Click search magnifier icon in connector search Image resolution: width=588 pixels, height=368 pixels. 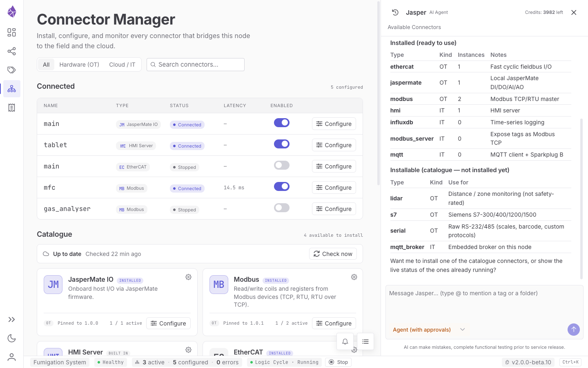153,65
